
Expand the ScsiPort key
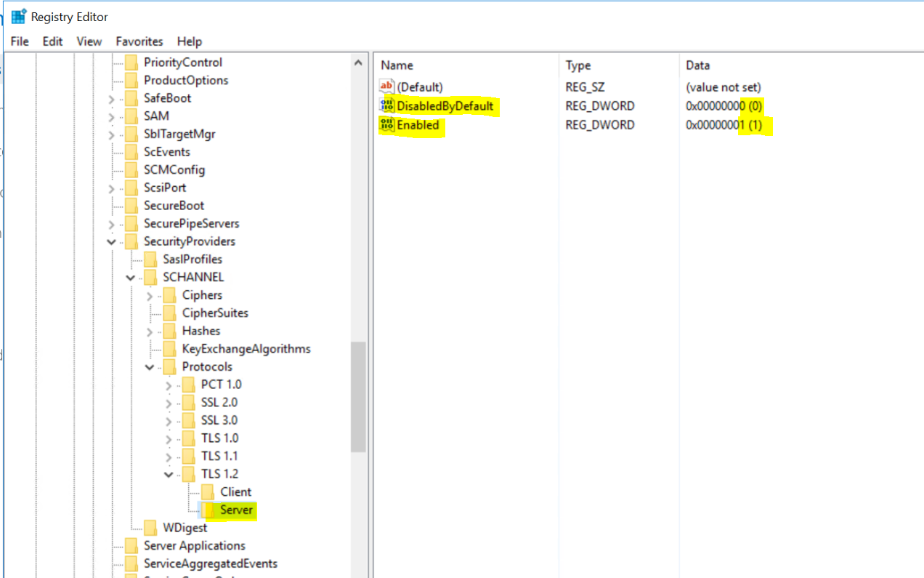coord(111,188)
